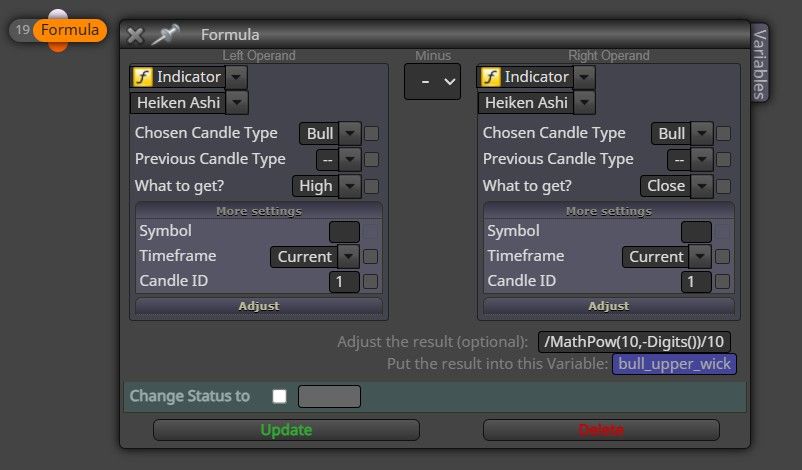The height and width of the screenshot is (470, 802).
Task: Tick the Change Status to checkbox
Action: pyautogui.click(x=279, y=396)
